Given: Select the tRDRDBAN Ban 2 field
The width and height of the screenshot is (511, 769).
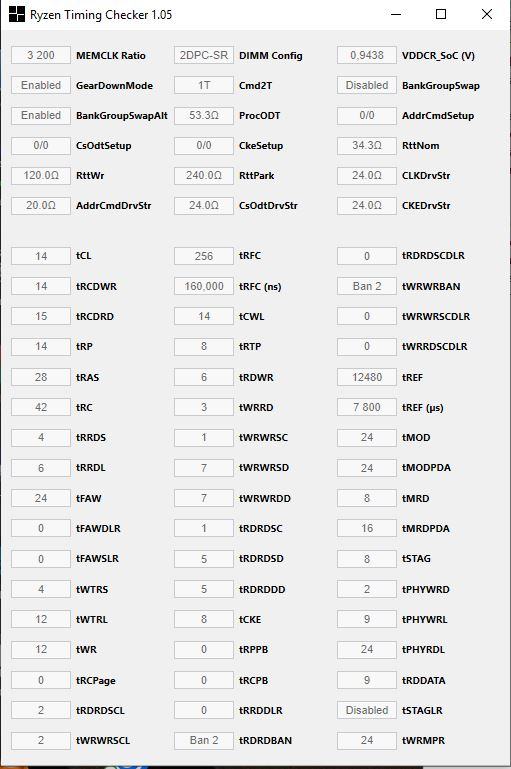Looking at the screenshot, I should point(204,740).
